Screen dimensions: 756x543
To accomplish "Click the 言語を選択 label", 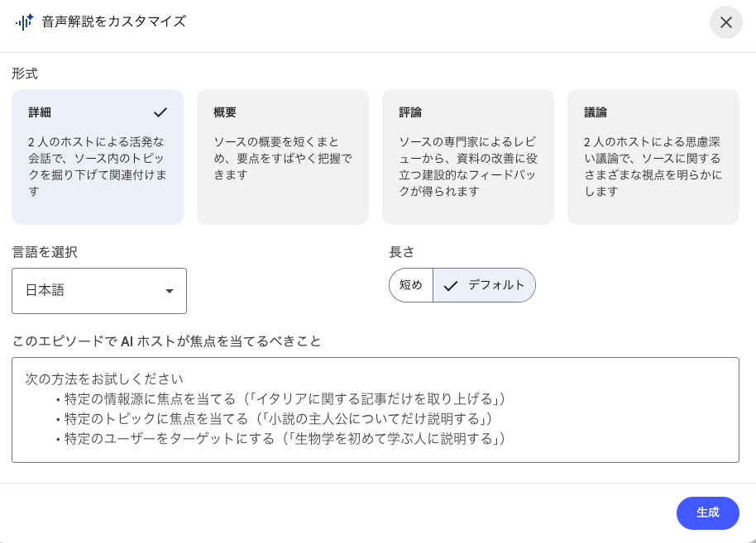I will pos(45,252).
